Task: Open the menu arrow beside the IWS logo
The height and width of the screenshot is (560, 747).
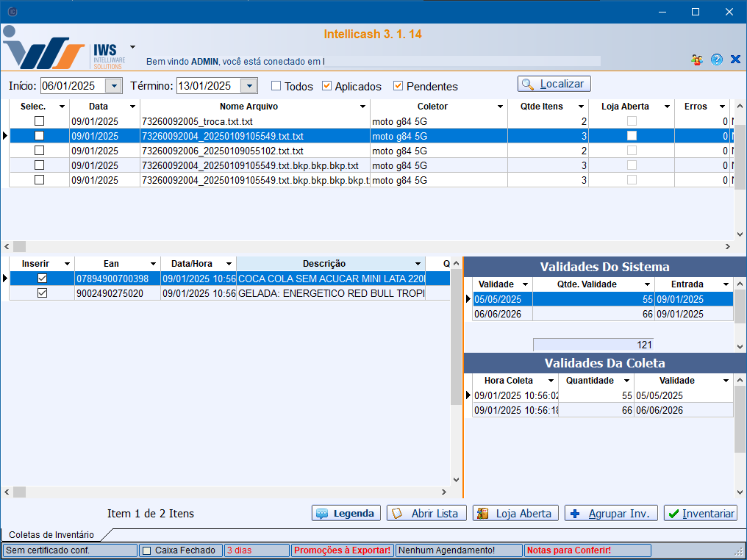Action: 132,46
